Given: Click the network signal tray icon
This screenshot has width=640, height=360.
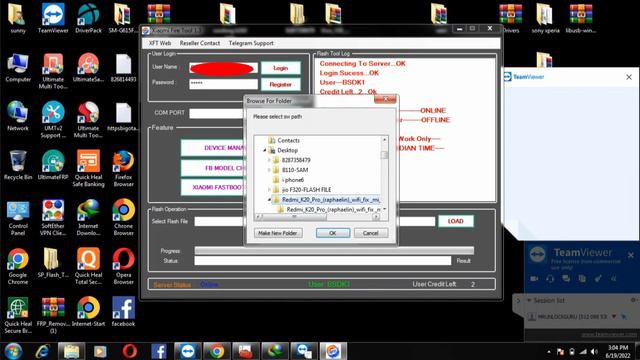Looking at the screenshot, I should pyautogui.click(x=583, y=351).
